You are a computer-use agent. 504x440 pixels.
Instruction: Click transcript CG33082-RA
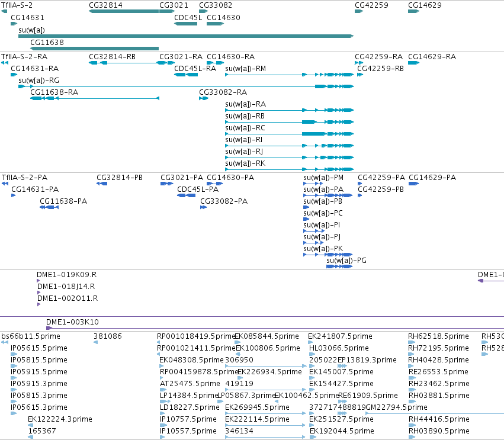(204, 98)
